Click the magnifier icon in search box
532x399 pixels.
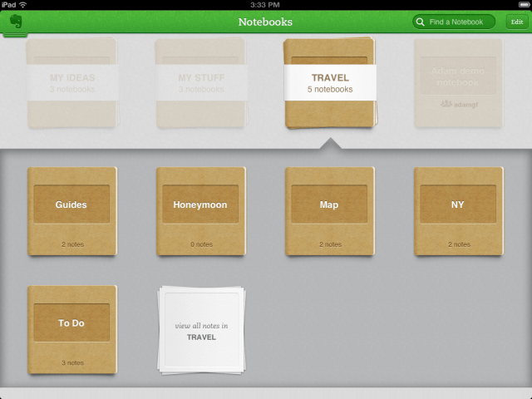click(x=422, y=22)
